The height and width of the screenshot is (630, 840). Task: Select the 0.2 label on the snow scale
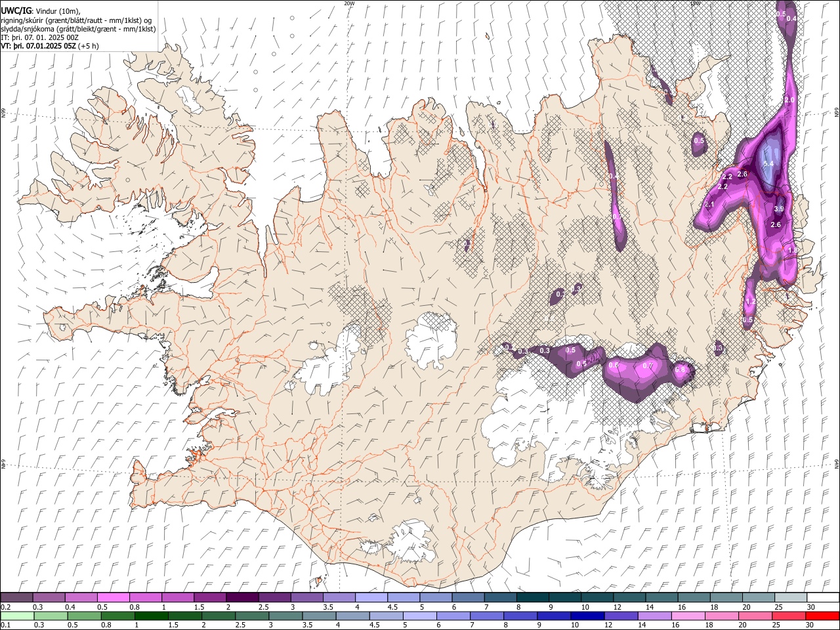coord(5,607)
